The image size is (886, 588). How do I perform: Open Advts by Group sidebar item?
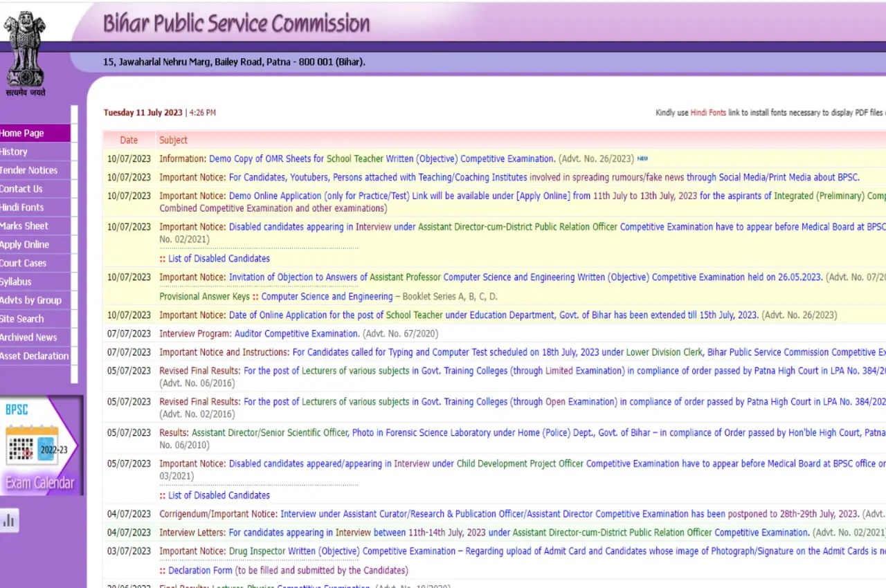35,300
